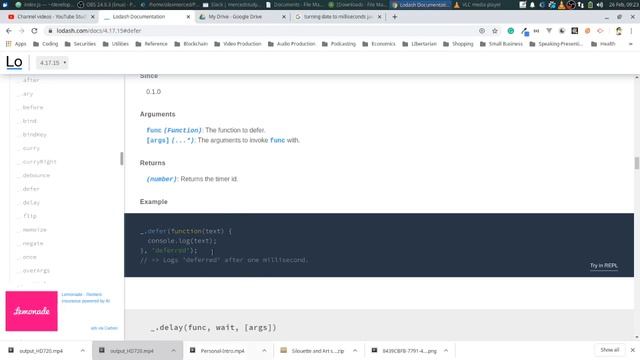Open the Libertarian bookmarks folder

[420, 44]
